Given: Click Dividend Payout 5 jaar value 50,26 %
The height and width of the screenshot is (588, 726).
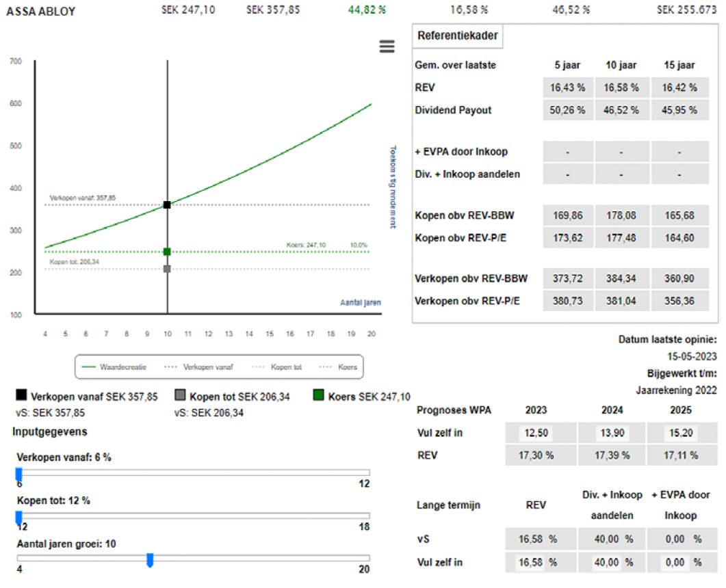Looking at the screenshot, I should (x=568, y=110).
